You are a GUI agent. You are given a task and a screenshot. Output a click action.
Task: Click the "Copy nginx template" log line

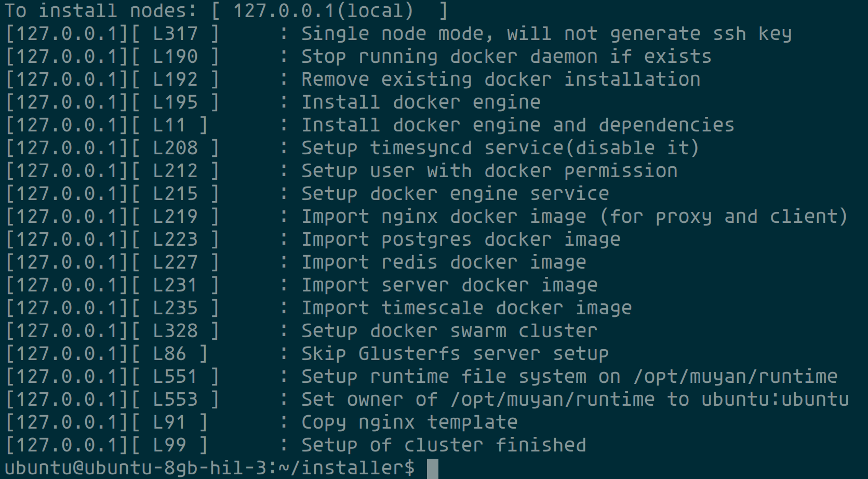coord(409,422)
